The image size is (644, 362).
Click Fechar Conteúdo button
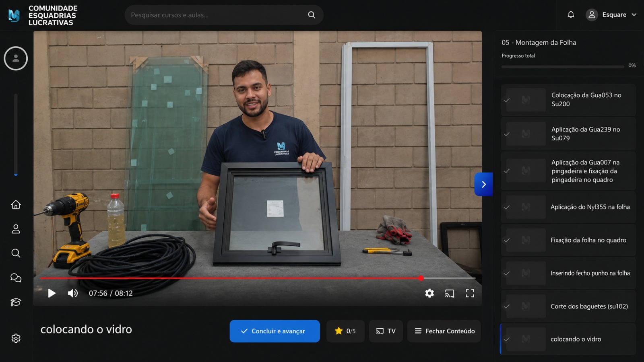pos(444,331)
